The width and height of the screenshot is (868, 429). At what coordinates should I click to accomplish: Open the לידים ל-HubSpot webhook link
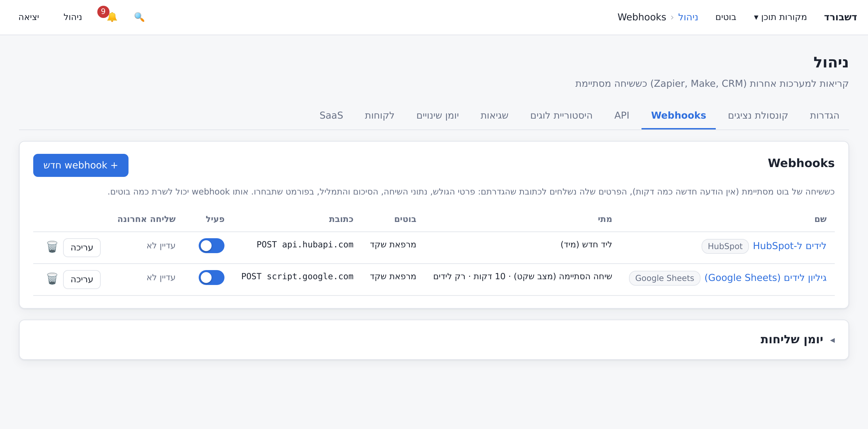[790, 246]
